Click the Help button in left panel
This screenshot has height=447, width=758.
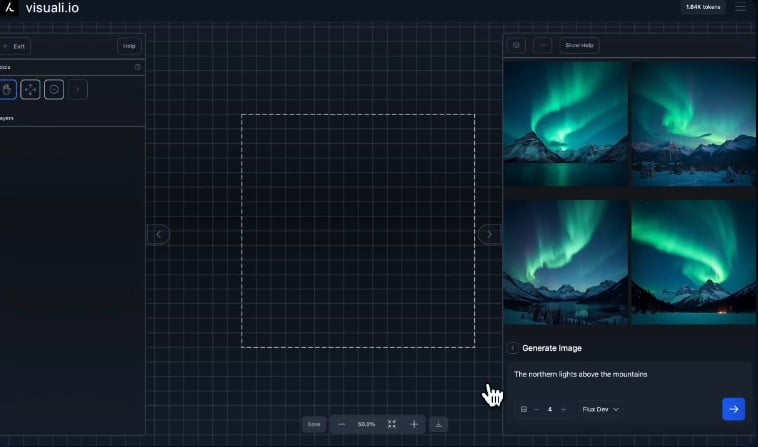129,46
